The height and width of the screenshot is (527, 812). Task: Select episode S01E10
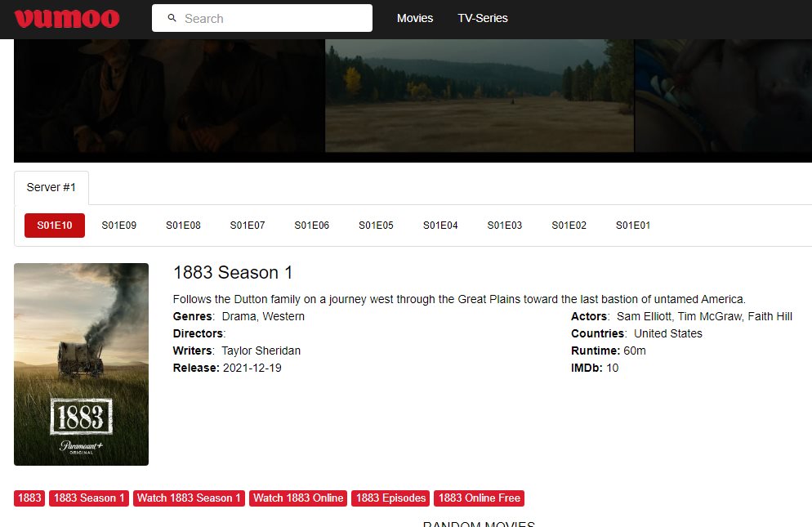[55, 226]
